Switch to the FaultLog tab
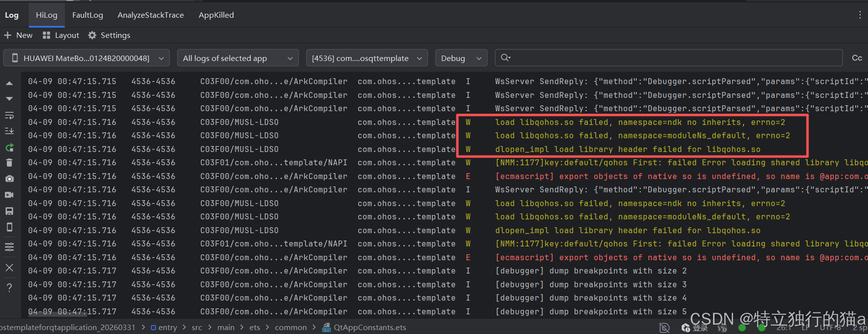 pyautogui.click(x=88, y=15)
